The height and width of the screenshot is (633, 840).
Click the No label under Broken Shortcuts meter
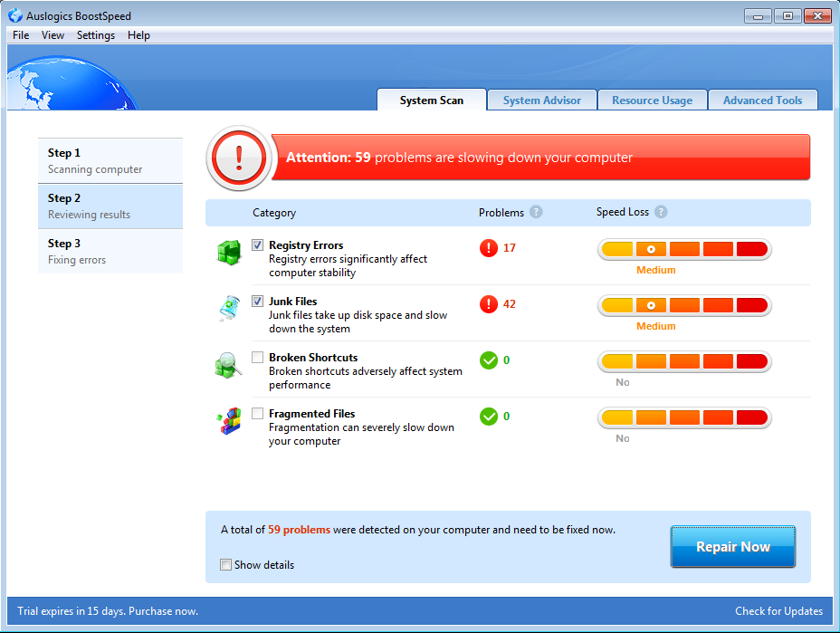pos(623,382)
